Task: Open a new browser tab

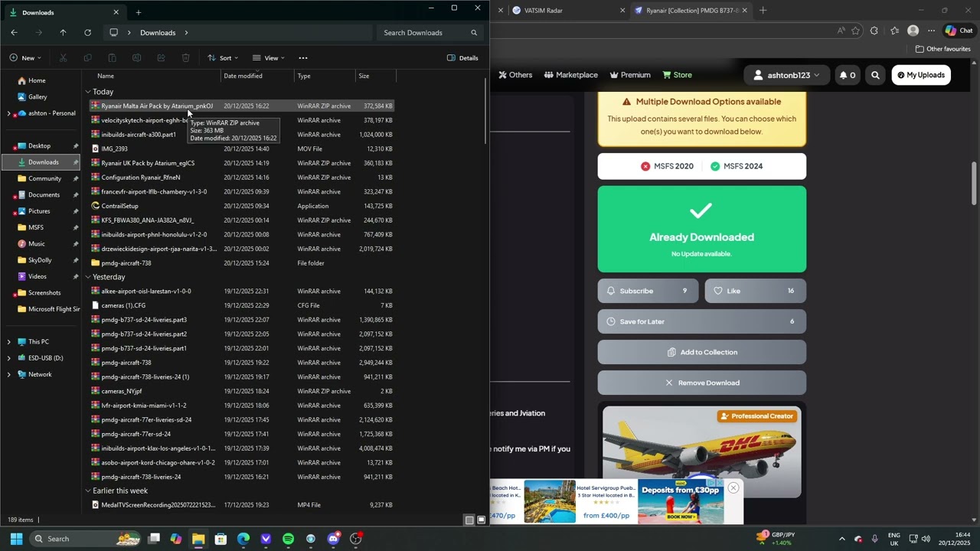Action: [x=763, y=10]
